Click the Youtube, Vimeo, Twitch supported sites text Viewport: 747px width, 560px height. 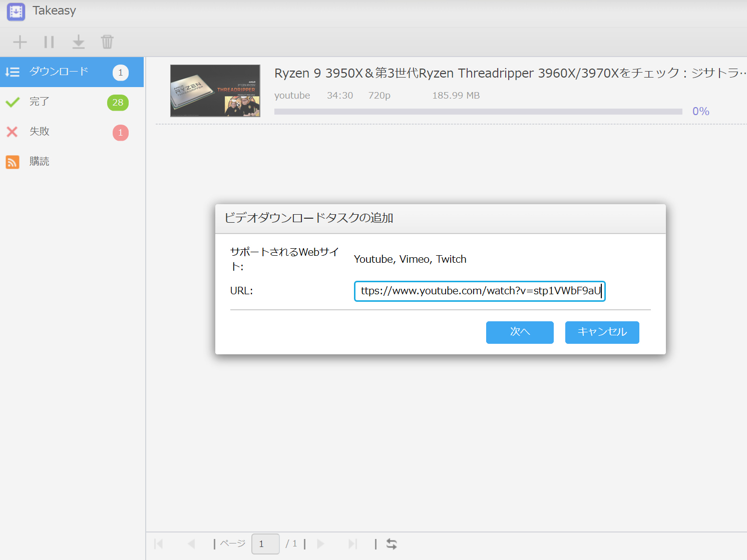tap(410, 259)
